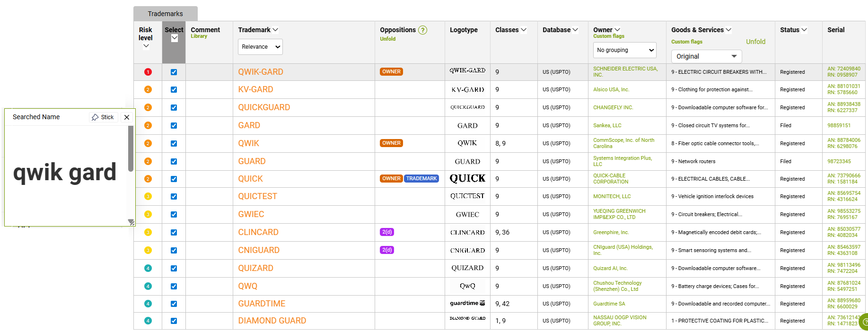Toggle the checkbox for DIAMOND GUARD row
Screen dimensions: 868x332
click(174, 321)
